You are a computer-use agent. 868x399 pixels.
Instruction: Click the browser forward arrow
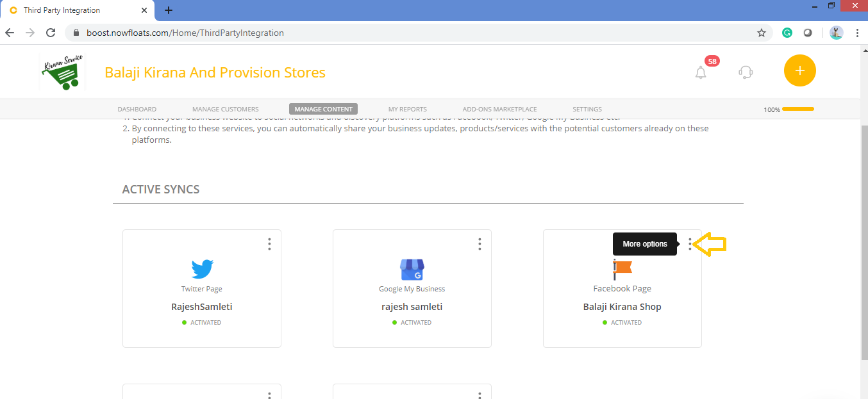click(30, 33)
